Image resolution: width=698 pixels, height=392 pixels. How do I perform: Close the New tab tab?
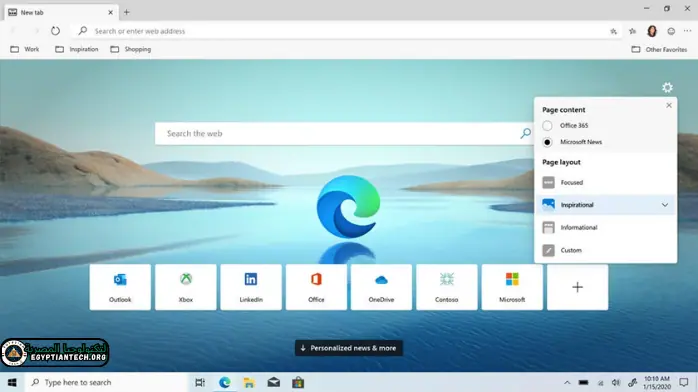(110, 12)
